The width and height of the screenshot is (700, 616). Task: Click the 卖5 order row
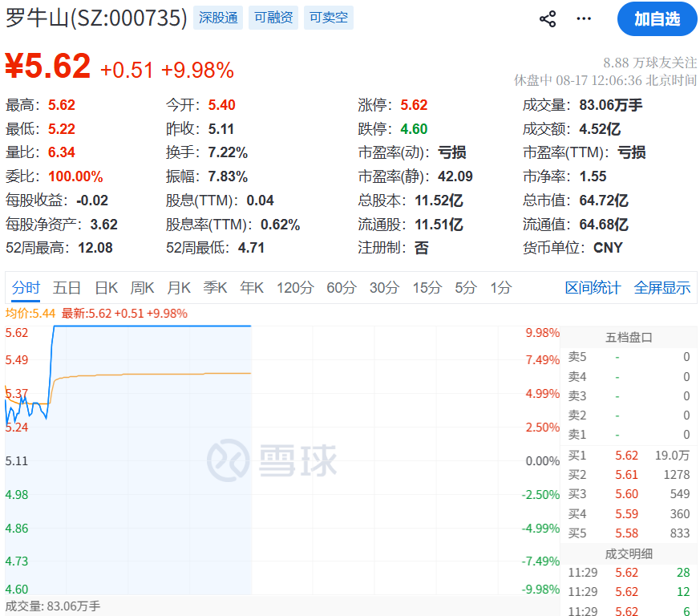(x=629, y=357)
